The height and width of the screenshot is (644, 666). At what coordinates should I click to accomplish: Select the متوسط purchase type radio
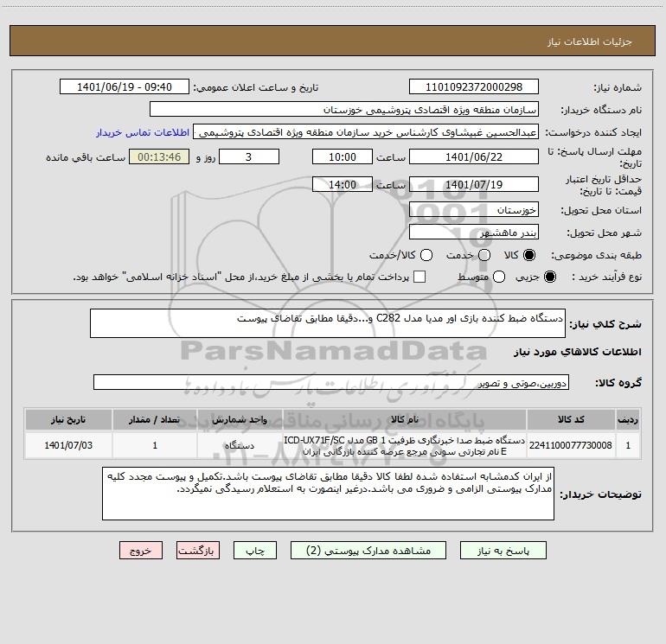[x=499, y=277]
